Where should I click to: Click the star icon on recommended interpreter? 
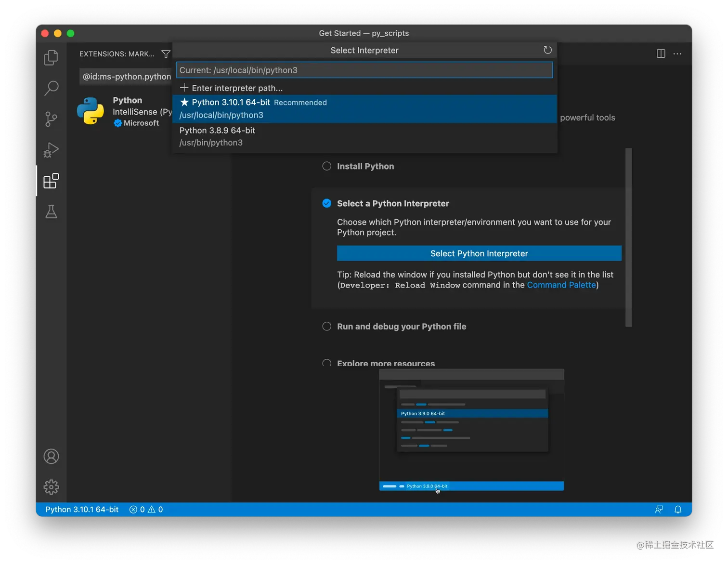[x=184, y=102]
